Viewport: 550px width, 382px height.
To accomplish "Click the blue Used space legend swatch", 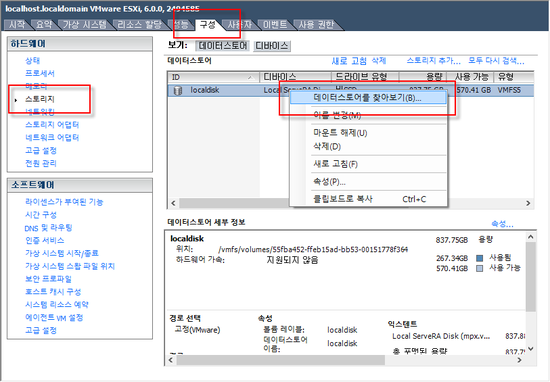I will click(x=479, y=258).
